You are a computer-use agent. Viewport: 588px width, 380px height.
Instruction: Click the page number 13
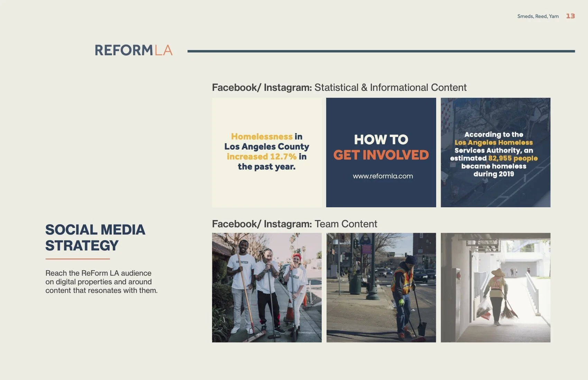[x=570, y=16]
